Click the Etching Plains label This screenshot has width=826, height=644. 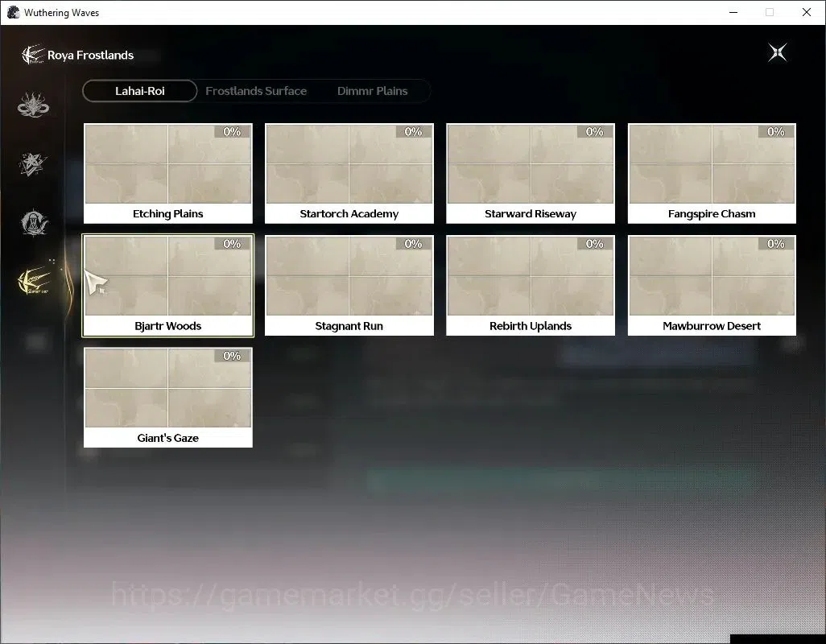pos(168,214)
